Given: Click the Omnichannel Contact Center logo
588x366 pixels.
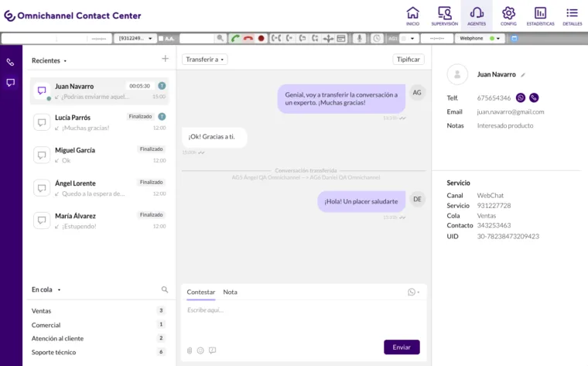Looking at the screenshot, I should pos(73,15).
